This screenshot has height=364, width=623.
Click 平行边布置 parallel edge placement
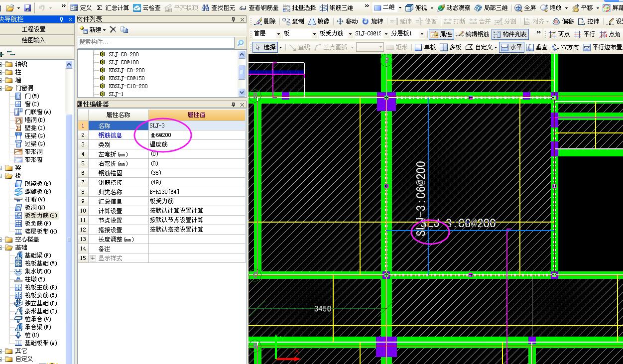[x=603, y=47]
